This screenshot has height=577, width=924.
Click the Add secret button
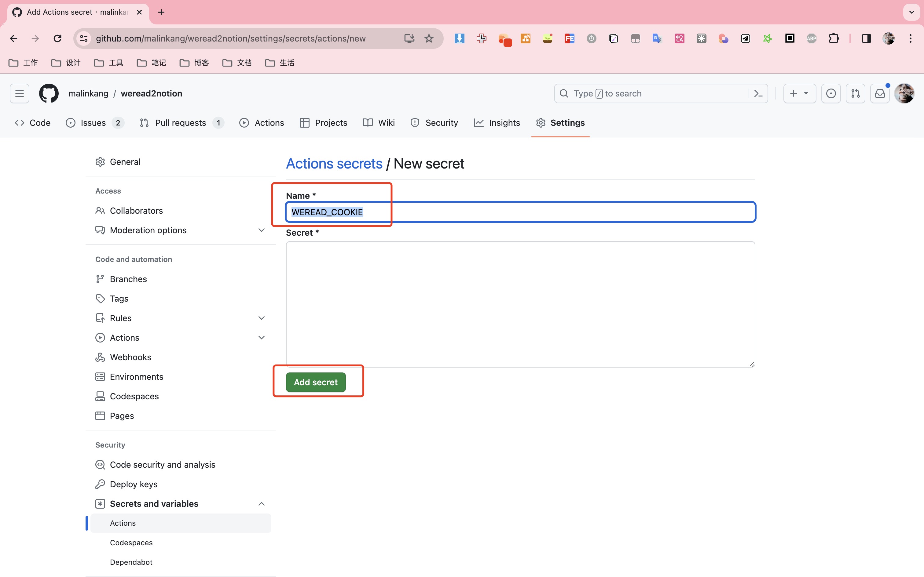tap(316, 382)
